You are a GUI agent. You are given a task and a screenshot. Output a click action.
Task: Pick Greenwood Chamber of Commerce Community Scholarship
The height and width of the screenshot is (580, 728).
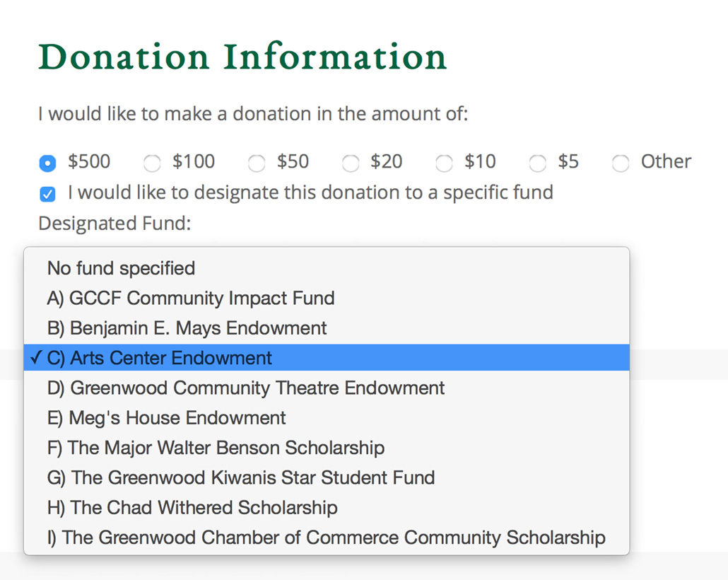[327, 538]
